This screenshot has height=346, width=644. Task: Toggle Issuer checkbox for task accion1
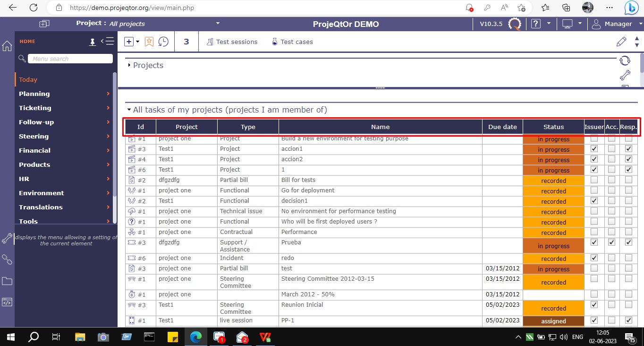(x=594, y=149)
